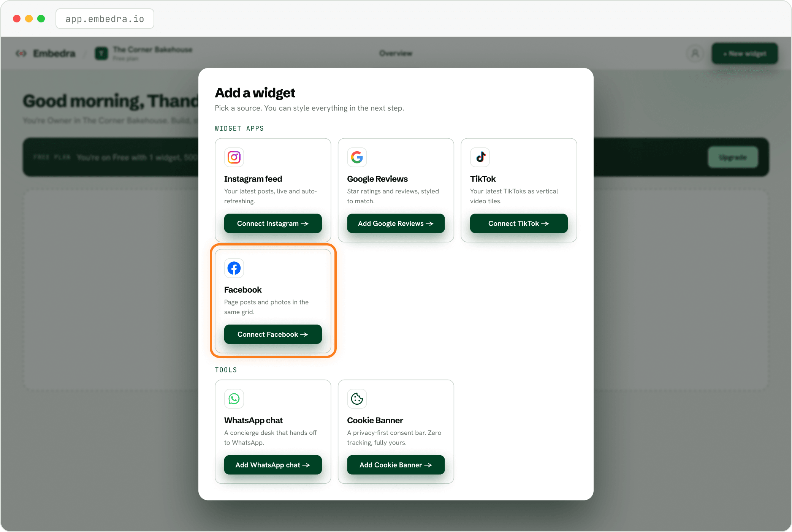
Task: Click 'TOOLS' section label
Action: pos(226,370)
